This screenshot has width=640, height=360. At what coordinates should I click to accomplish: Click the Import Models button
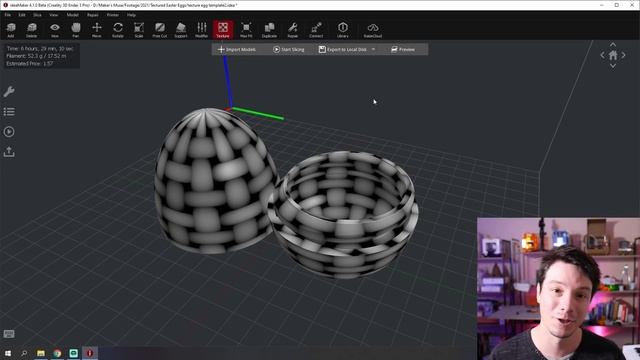pos(237,49)
